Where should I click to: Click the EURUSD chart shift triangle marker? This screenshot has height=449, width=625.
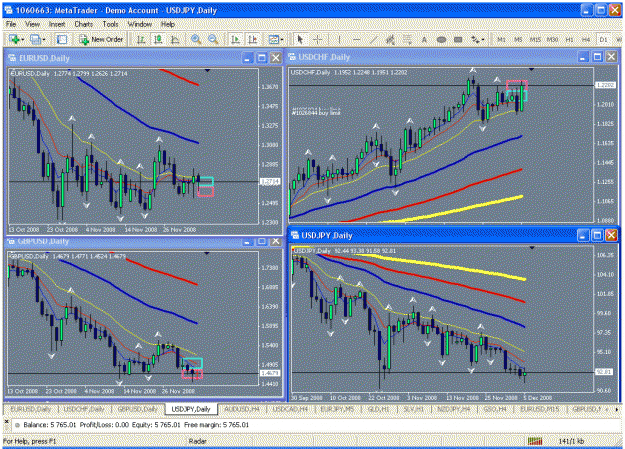point(207,71)
